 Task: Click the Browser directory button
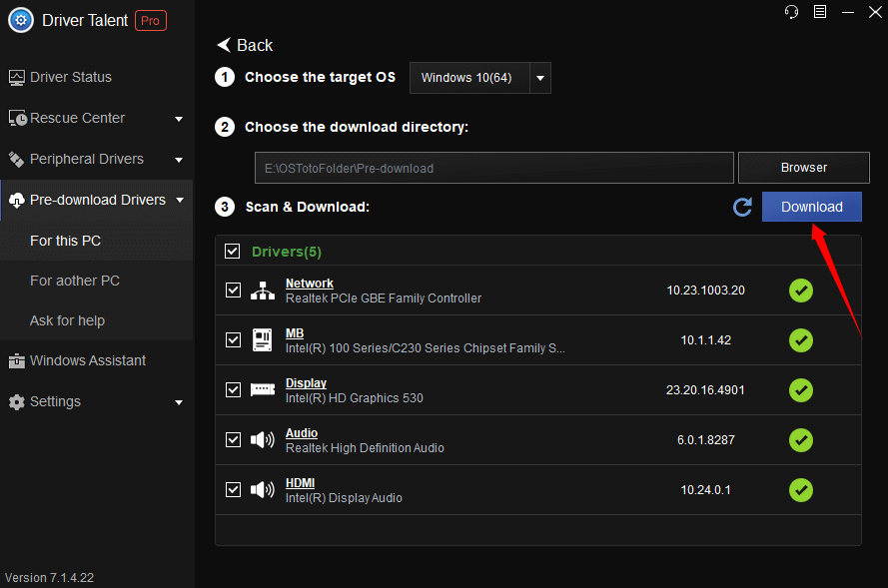804,168
